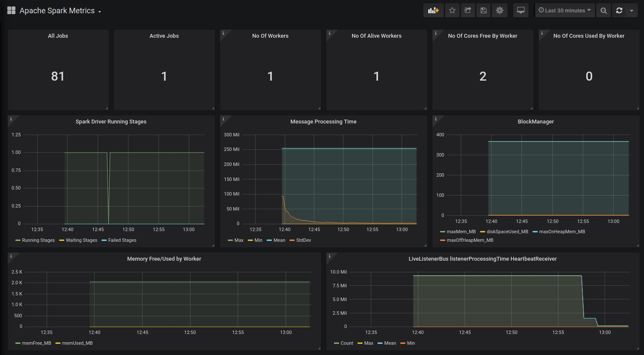Click info icon on No Of Workers panel
Screen dimensions: 644x355
pyautogui.click(x=223, y=33)
